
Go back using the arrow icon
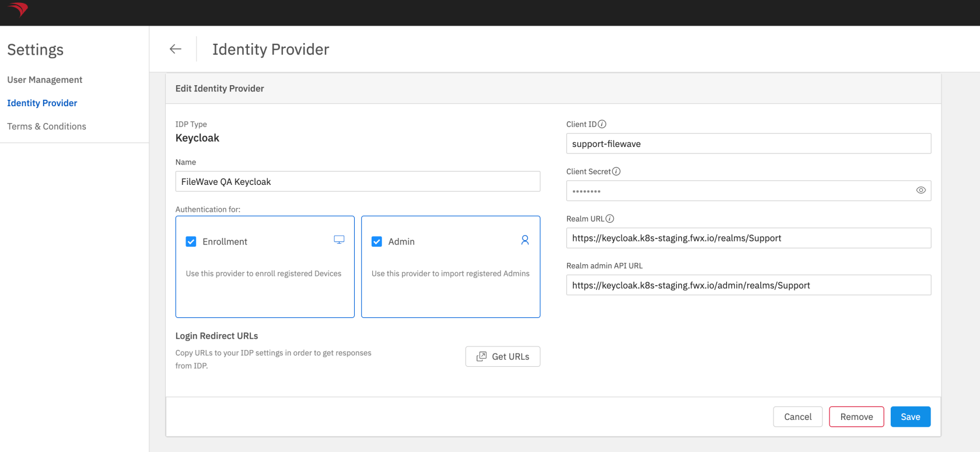click(175, 49)
